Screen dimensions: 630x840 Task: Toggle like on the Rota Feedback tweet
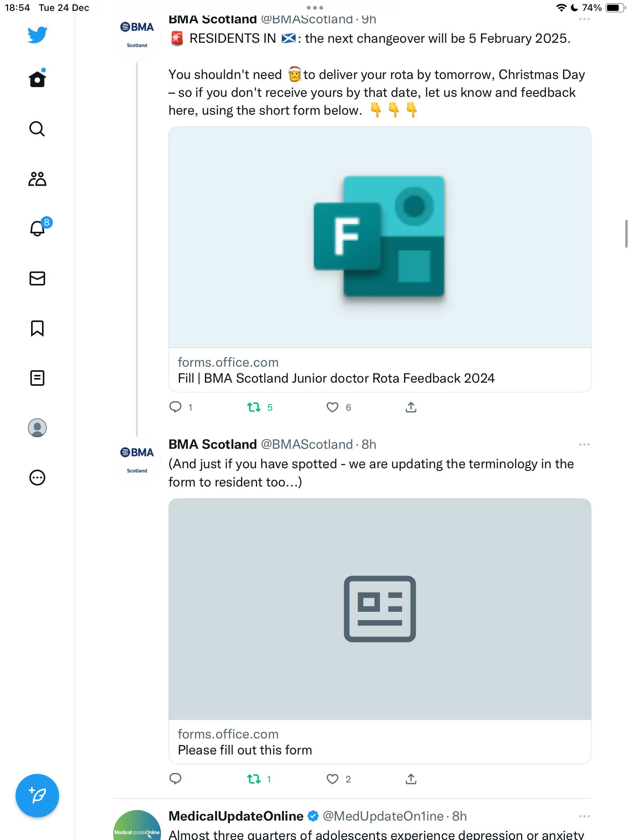(x=332, y=407)
